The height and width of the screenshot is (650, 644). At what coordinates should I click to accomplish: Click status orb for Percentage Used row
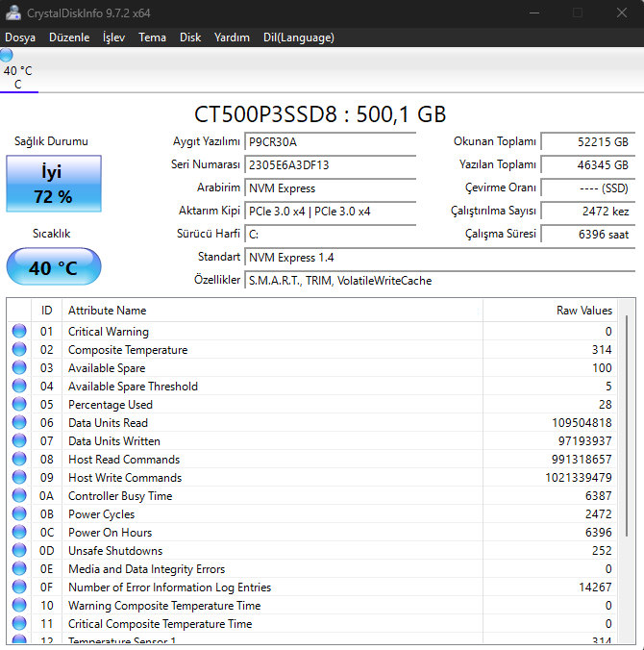[19, 404]
